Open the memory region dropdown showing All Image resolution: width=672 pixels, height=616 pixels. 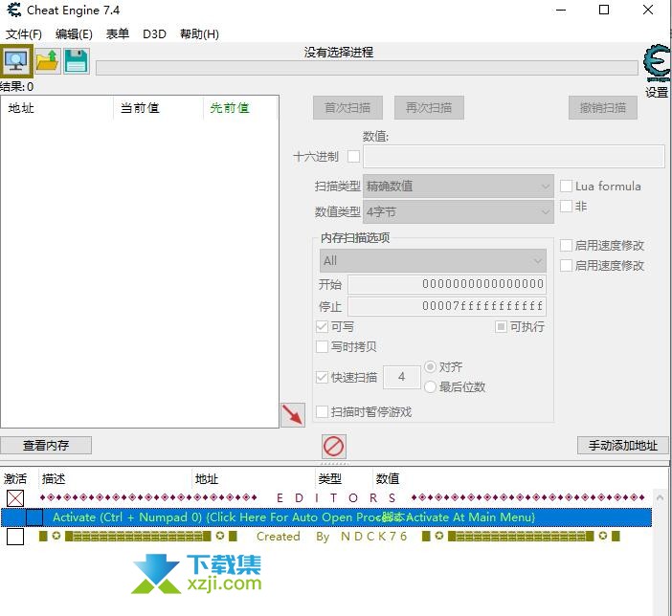[x=433, y=260]
